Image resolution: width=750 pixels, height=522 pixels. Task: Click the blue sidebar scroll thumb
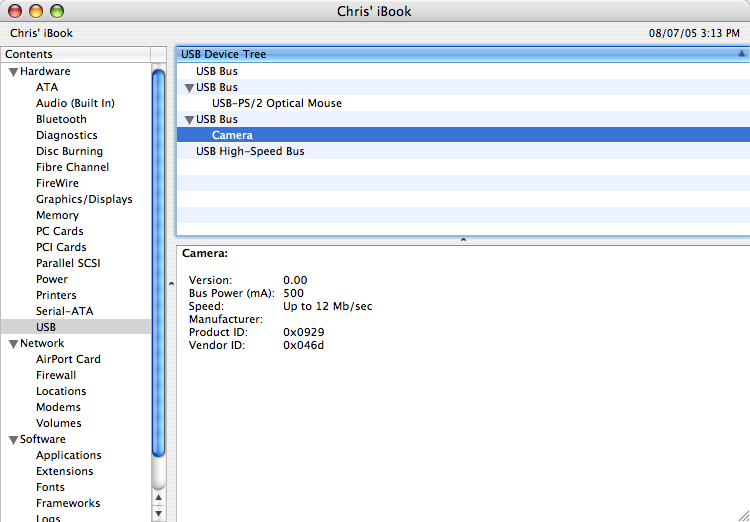pos(158,263)
